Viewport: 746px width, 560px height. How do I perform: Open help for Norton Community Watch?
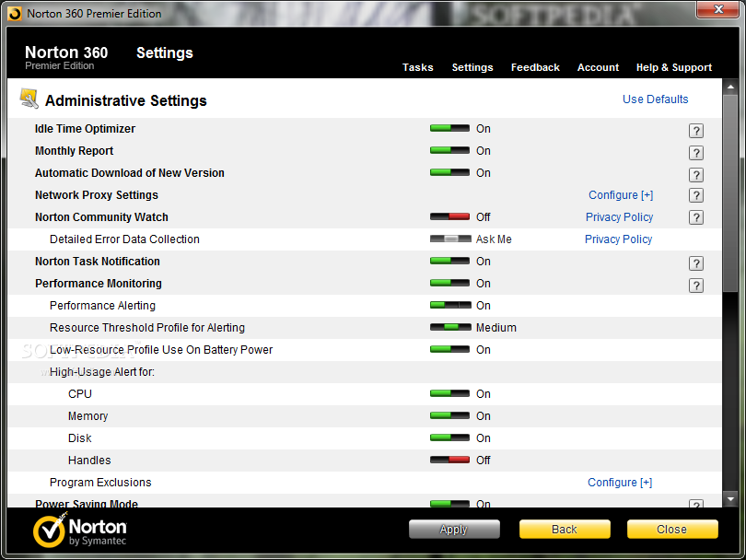[x=695, y=217]
